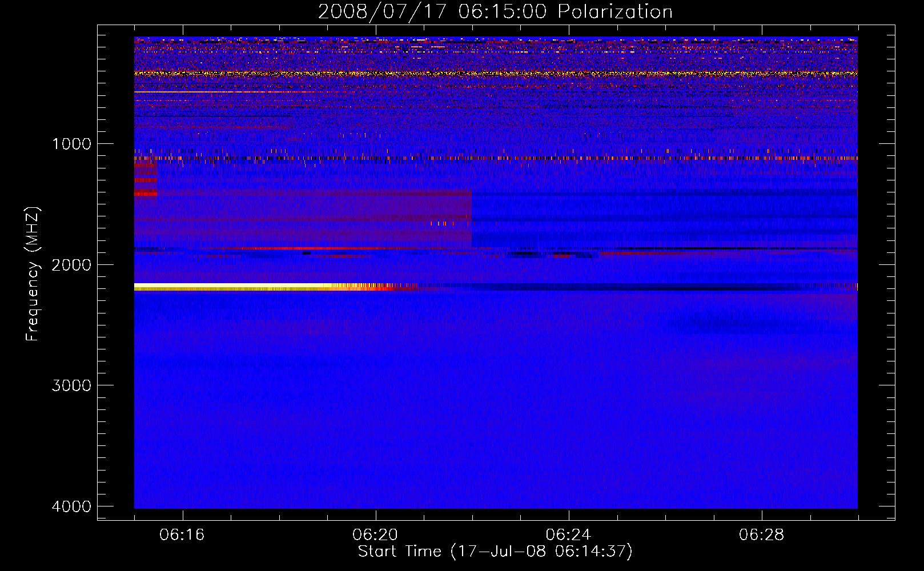Image resolution: width=924 pixels, height=571 pixels.
Task: Click the 06:20 time tick label
Action: pyautogui.click(x=375, y=535)
